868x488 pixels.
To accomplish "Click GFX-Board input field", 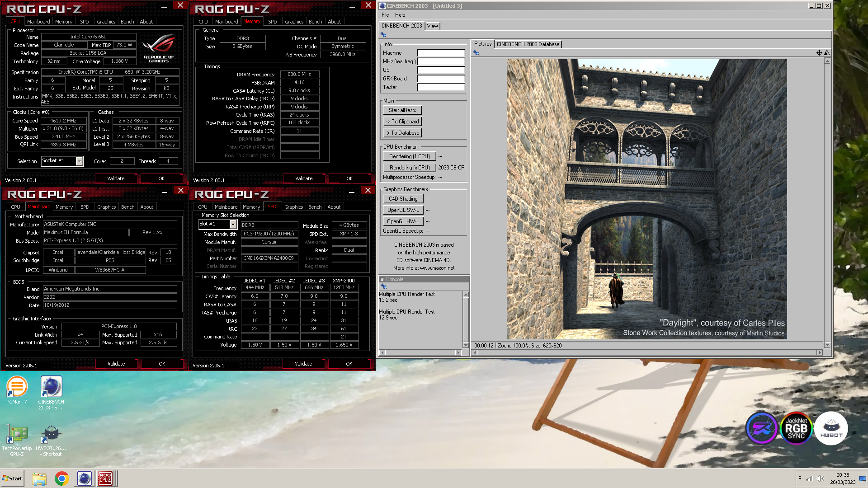I will pyautogui.click(x=441, y=79).
